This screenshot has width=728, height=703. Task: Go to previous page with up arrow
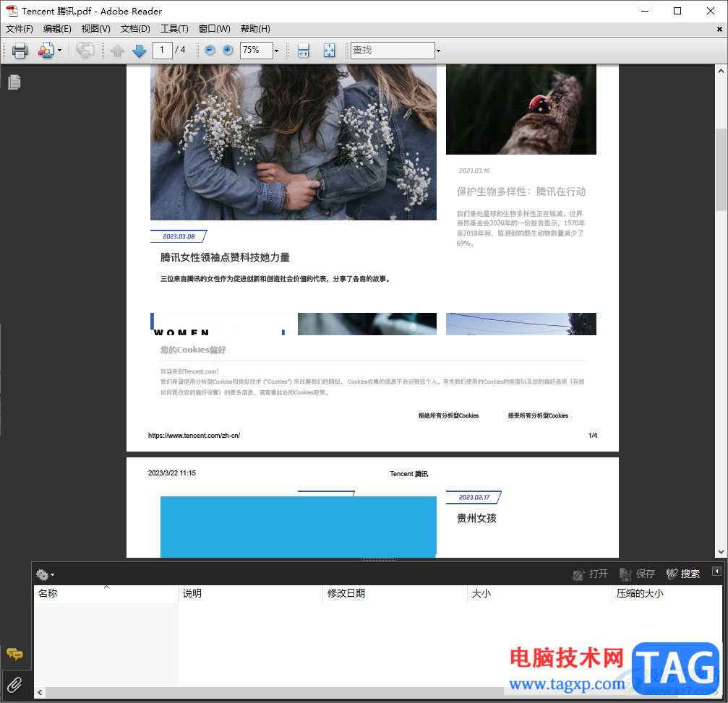click(117, 50)
